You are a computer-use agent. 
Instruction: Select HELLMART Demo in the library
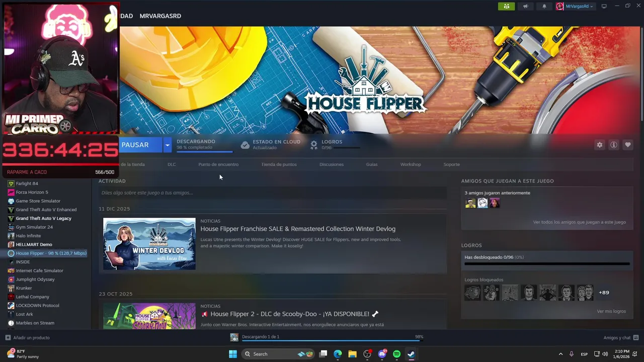34,244
